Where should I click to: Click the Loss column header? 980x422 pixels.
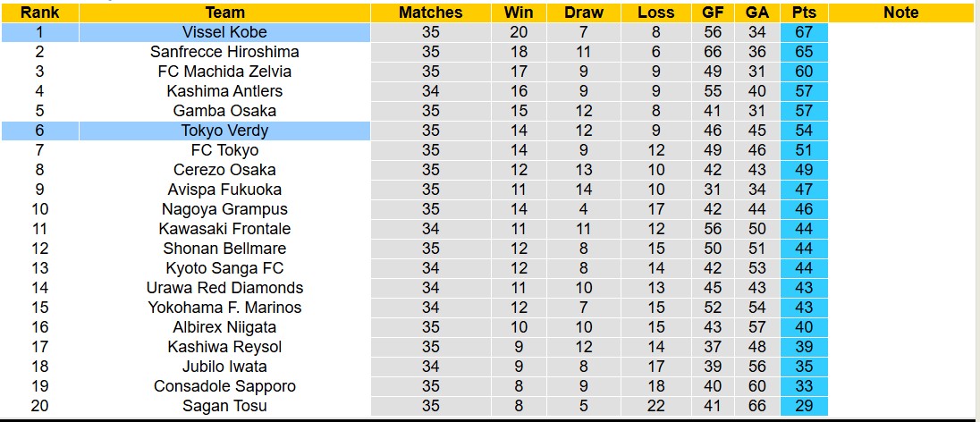(x=656, y=13)
